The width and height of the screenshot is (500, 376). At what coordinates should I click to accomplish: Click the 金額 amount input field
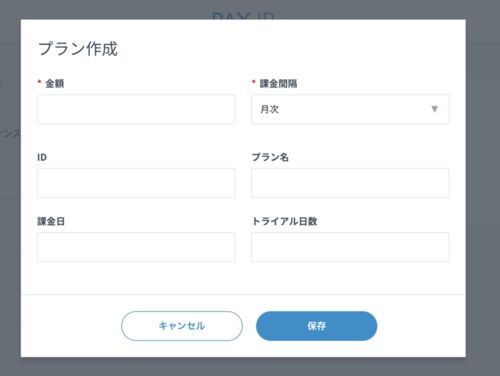point(136,109)
